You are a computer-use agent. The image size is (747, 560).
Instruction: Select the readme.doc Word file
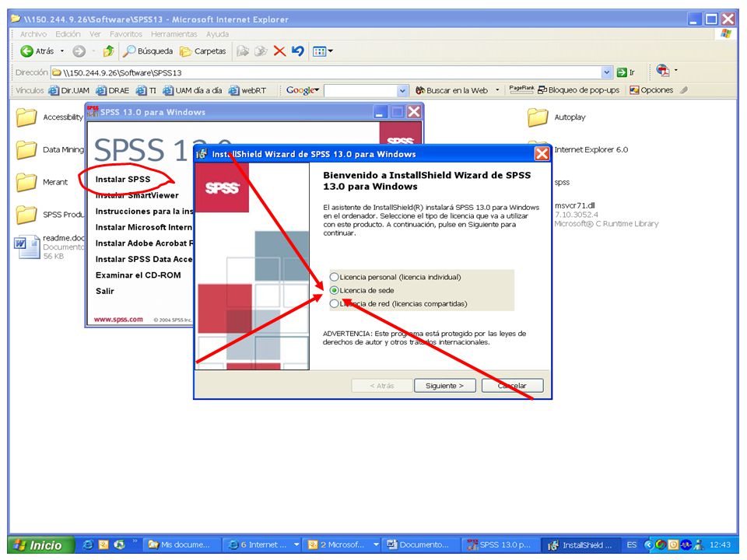point(49,247)
